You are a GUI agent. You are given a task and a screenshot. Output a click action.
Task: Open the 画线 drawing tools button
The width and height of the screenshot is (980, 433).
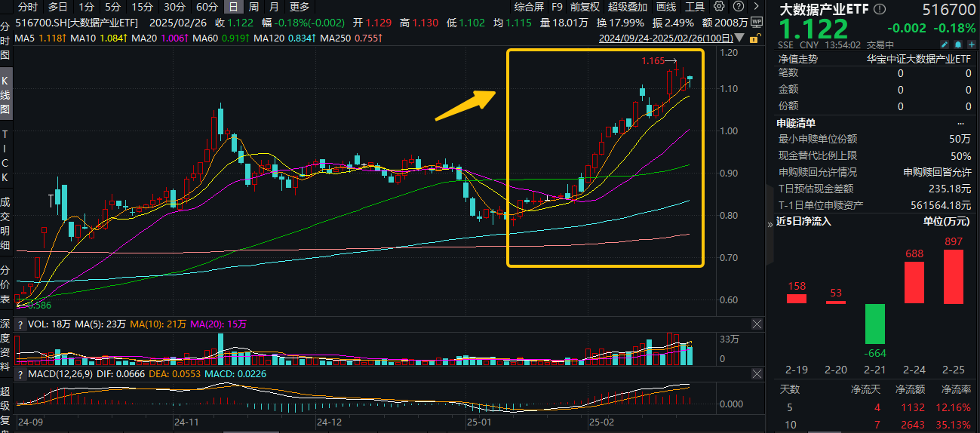(666, 7)
